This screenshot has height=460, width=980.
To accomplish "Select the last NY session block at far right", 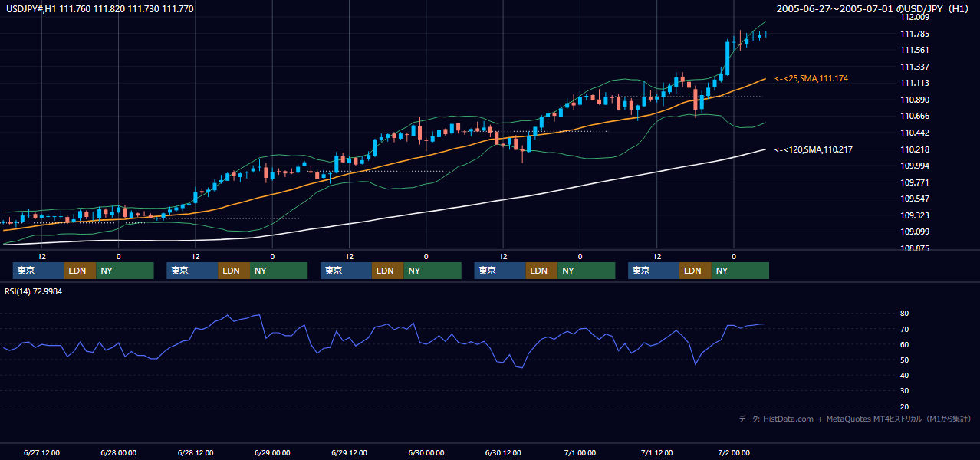I will pyautogui.click(x=740, y=271).
